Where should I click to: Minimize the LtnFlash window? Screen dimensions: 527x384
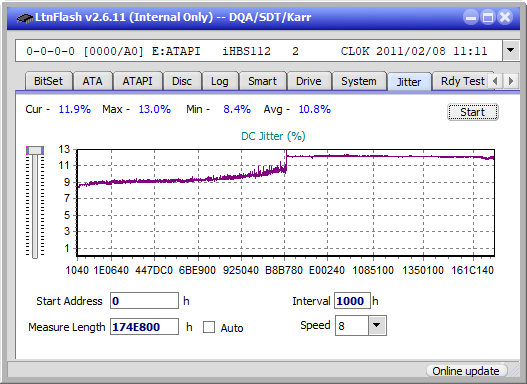click(x=471, y=17)
